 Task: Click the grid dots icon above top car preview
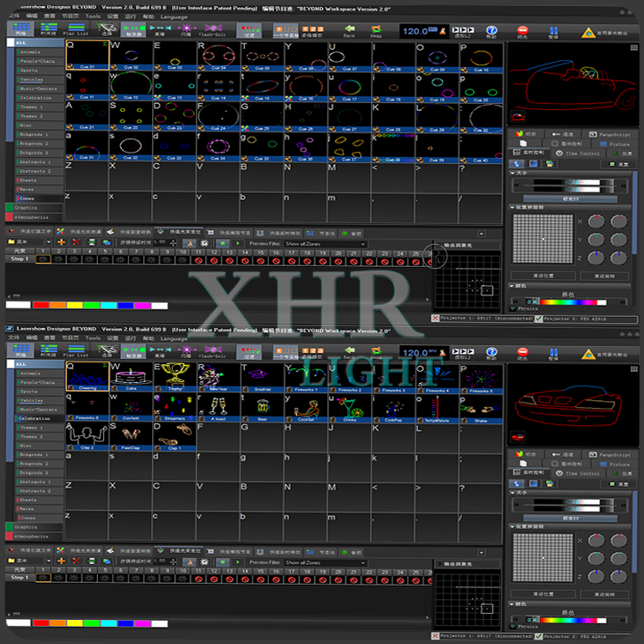634,47
